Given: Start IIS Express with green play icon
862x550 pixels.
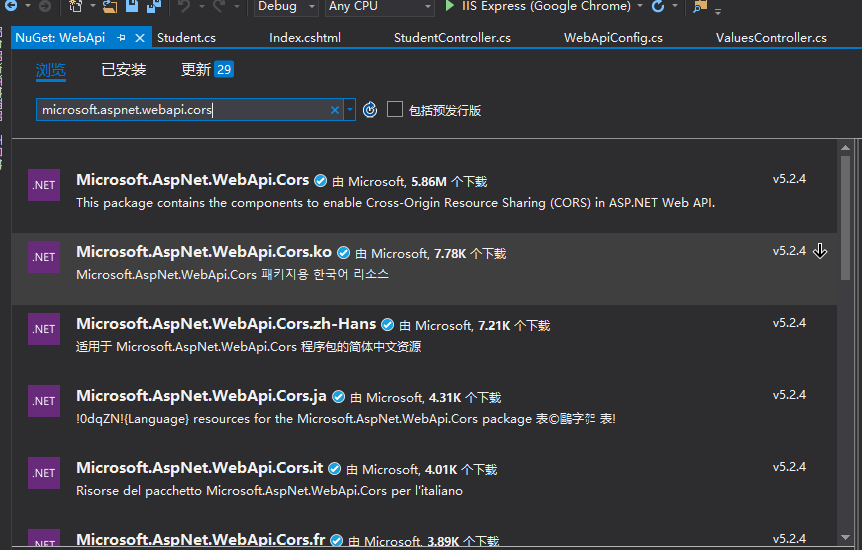Looking at the screenshot, I should pyautogui.click(x=450, y=6).
